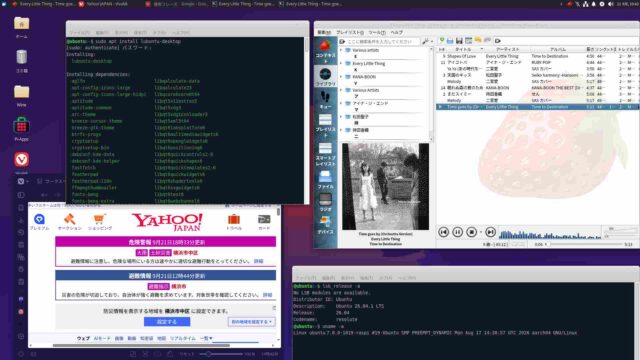
Task: Sort the playlist by the アルバム column header
Action: pyautogui.click(x=558, y=49)
